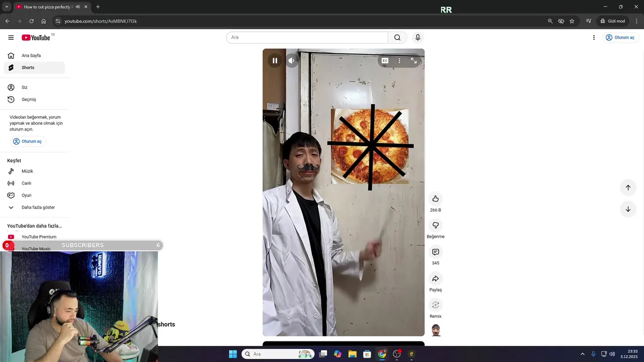Click the URL youtube.com/shorts address

tap(101, 21)
